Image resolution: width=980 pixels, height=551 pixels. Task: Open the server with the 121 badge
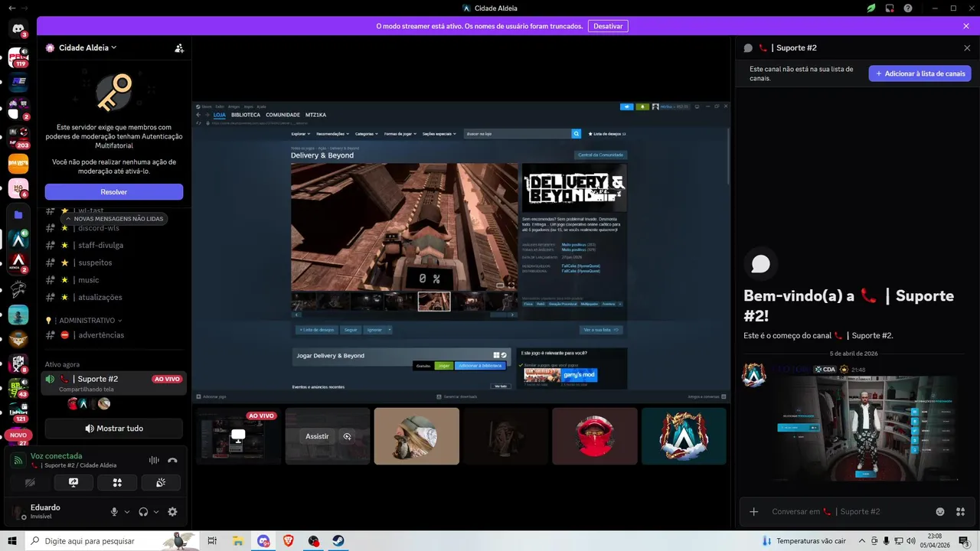pyautogui.click(x=18, y=412)
